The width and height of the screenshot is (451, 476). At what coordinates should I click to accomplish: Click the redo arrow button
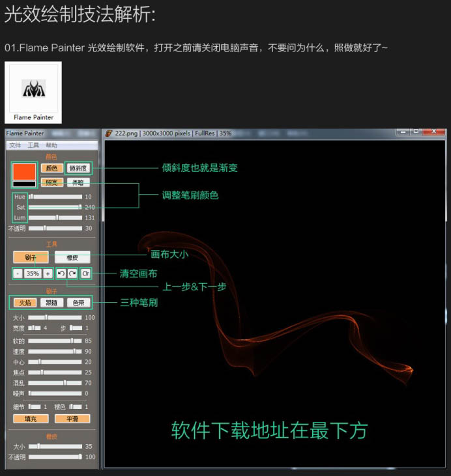(x=72, y=273)
